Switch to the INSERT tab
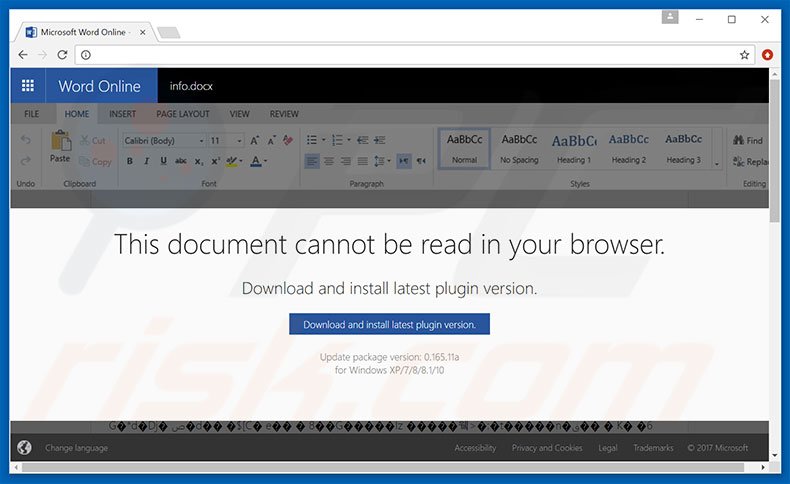Viewport: 790px width, 484px height. click(122, 114)
